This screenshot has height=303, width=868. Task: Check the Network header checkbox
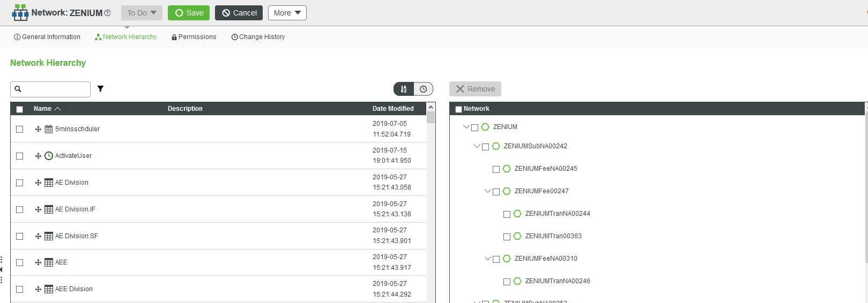458,109
